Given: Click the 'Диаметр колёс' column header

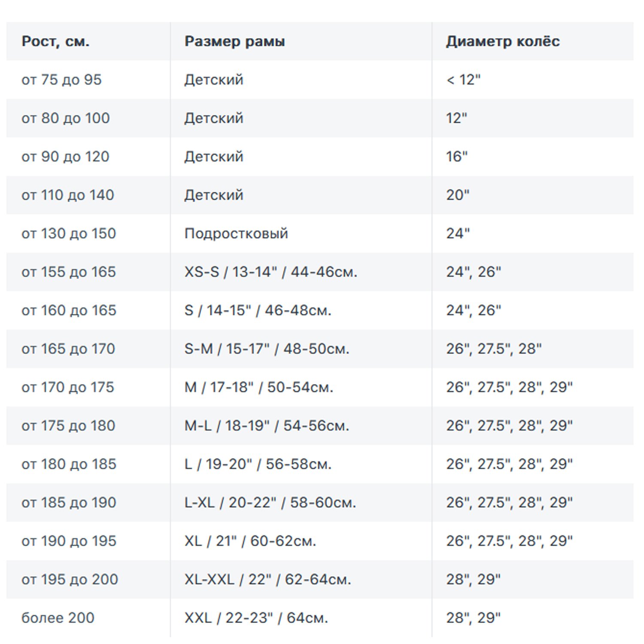Looking at the screenshot, I should point(533,41).
